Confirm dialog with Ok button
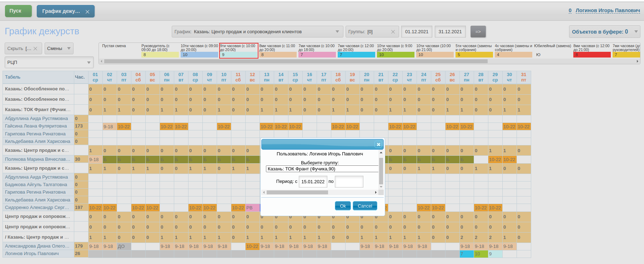This screenshot has width=644, height=264. tap(343, 206)
